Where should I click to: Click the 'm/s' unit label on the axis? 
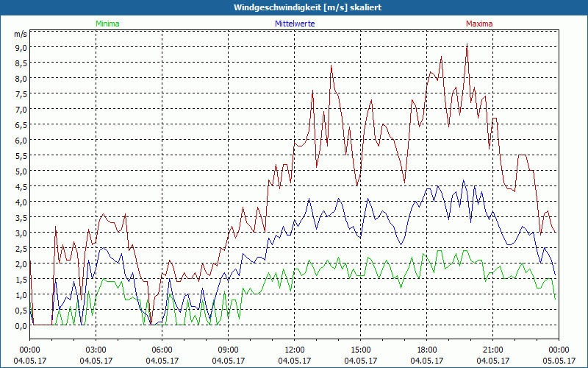[21, 34]
